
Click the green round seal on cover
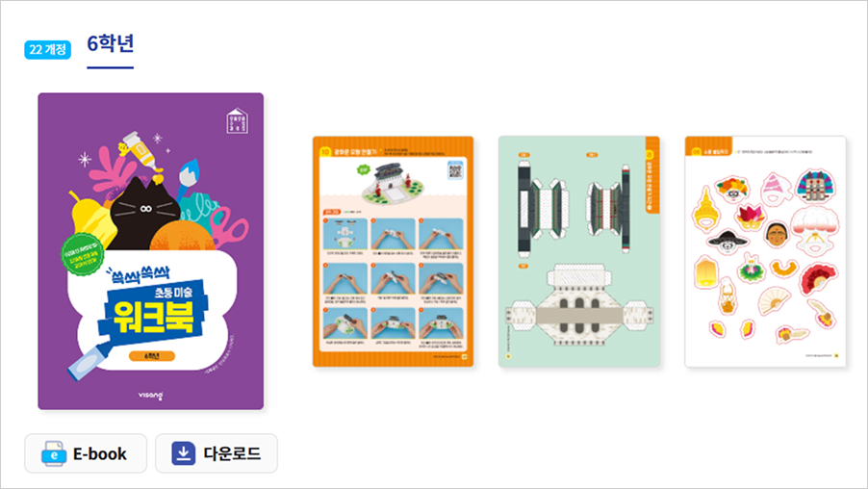point(83,253)
